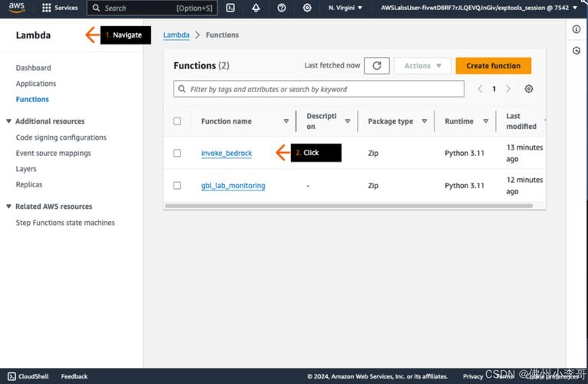Open table preferences gear icon

pos(528,89)
